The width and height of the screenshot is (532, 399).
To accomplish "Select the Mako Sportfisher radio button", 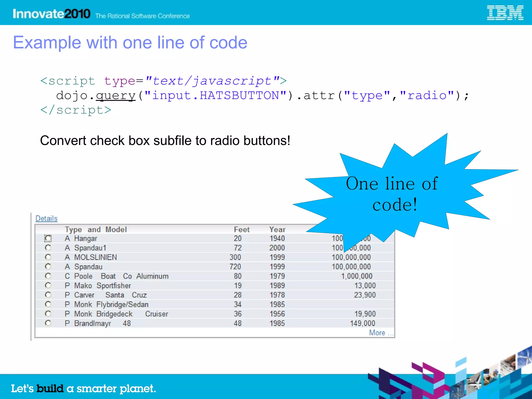I will [48, 285].
